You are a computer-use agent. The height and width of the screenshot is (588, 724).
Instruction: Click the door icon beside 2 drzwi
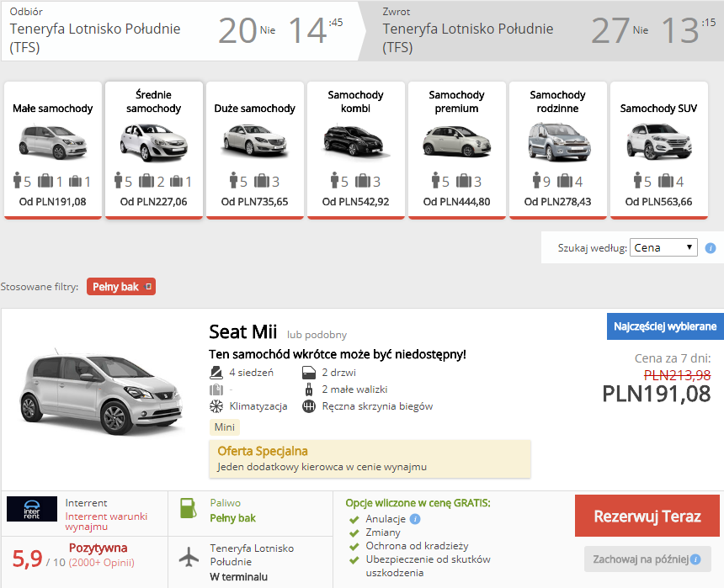tap(309, 373)
